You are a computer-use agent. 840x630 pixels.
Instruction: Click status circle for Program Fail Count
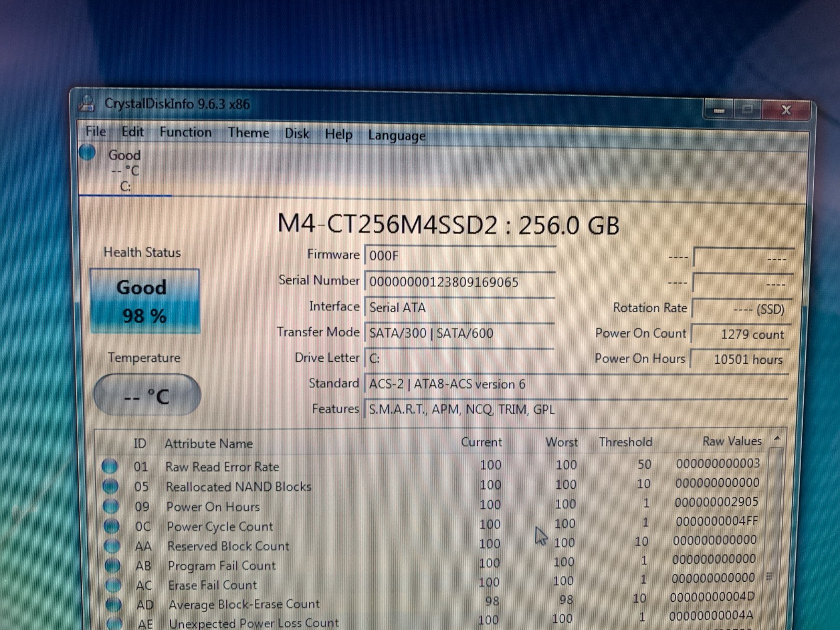112,565
